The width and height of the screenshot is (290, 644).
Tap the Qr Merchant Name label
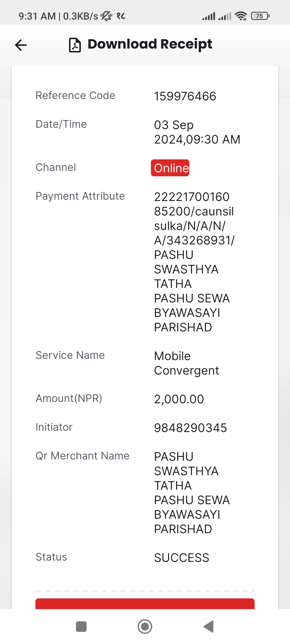point(82,456)
